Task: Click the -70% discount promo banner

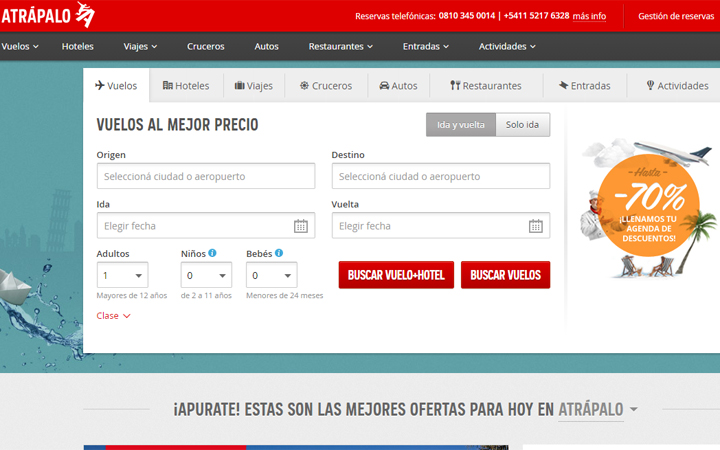Action: tap(648, 208)
